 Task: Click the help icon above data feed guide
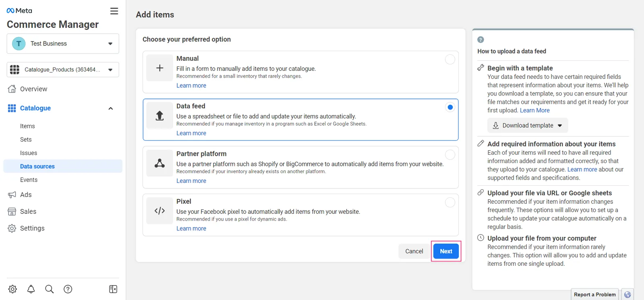tap(481, 39)
